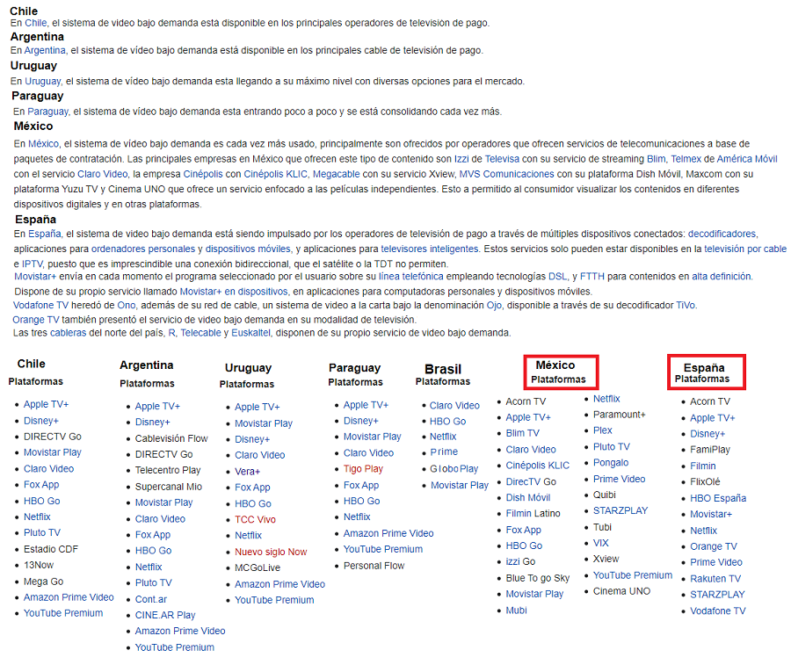The image size is (791, 672).
Task: Open the Plex link
Action: [x=603, y=430]
